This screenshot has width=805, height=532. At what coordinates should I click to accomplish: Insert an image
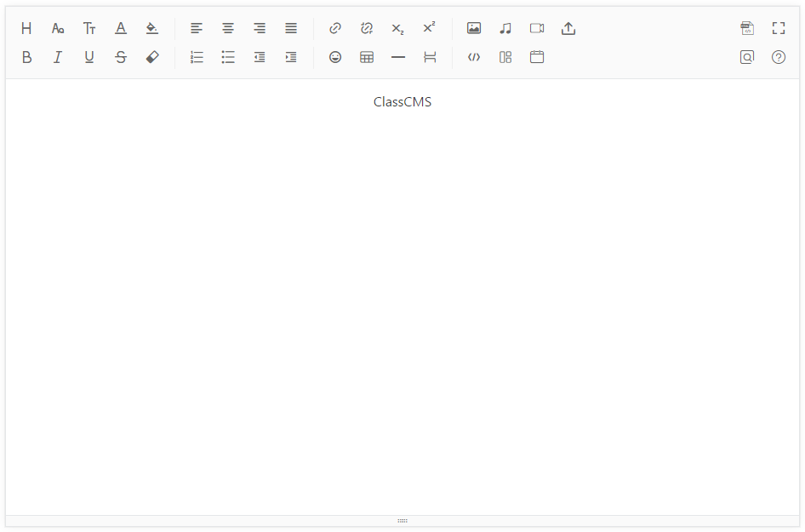[474, 28]
